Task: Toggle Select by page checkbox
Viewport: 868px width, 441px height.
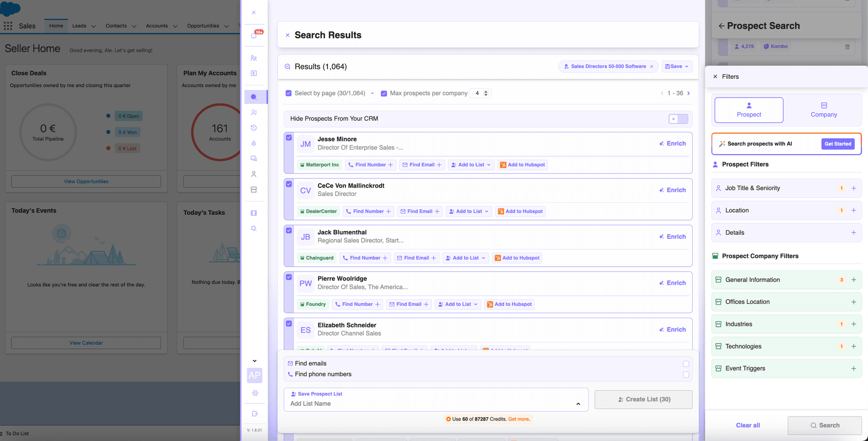Action: (288, 93)
